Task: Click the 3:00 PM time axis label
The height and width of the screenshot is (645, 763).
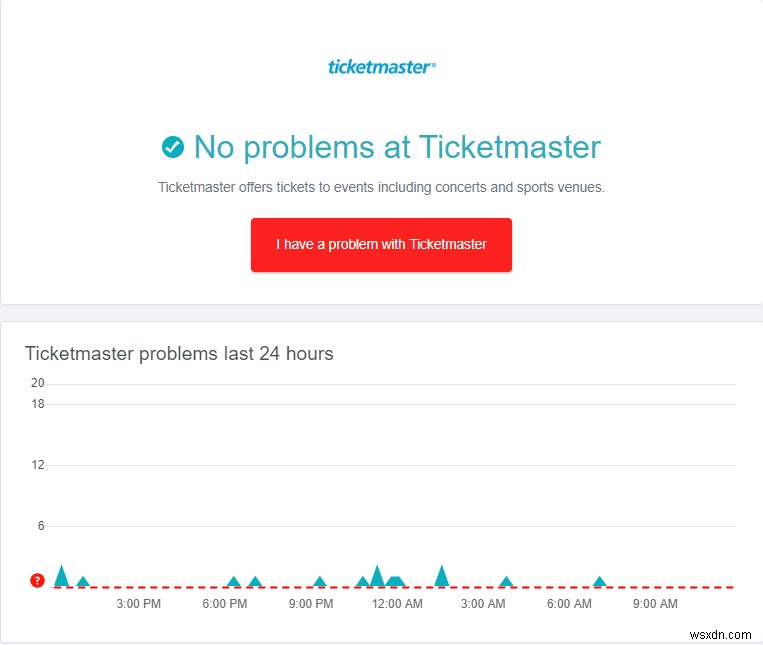Action: [139, 604]
